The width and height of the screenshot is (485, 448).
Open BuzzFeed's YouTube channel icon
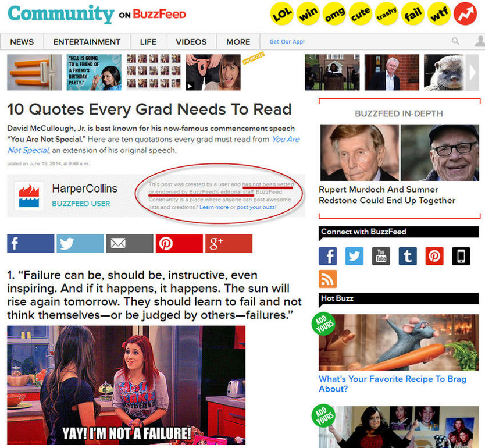[381, 256]
